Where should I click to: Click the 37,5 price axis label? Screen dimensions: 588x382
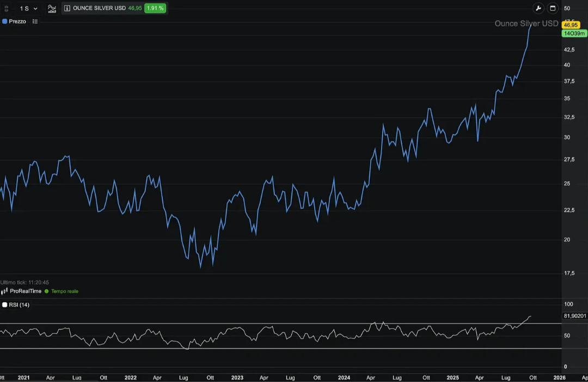[569, 81]
